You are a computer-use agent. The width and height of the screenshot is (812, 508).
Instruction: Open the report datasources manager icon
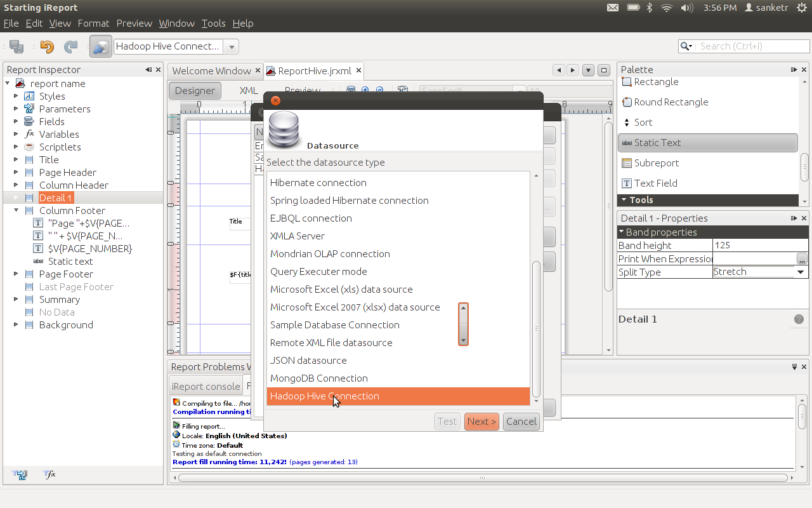[101, 46]
